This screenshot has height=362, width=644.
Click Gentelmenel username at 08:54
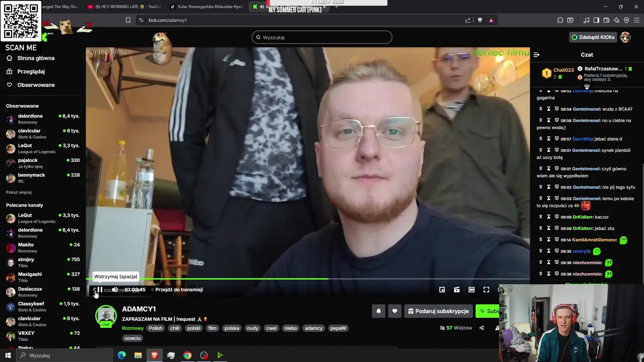[586, 109]
